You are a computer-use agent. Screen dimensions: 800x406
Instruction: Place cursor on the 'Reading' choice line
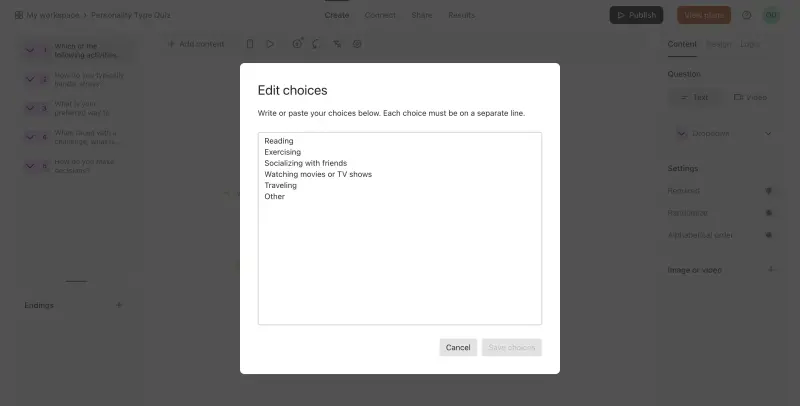tap(279, 141)
